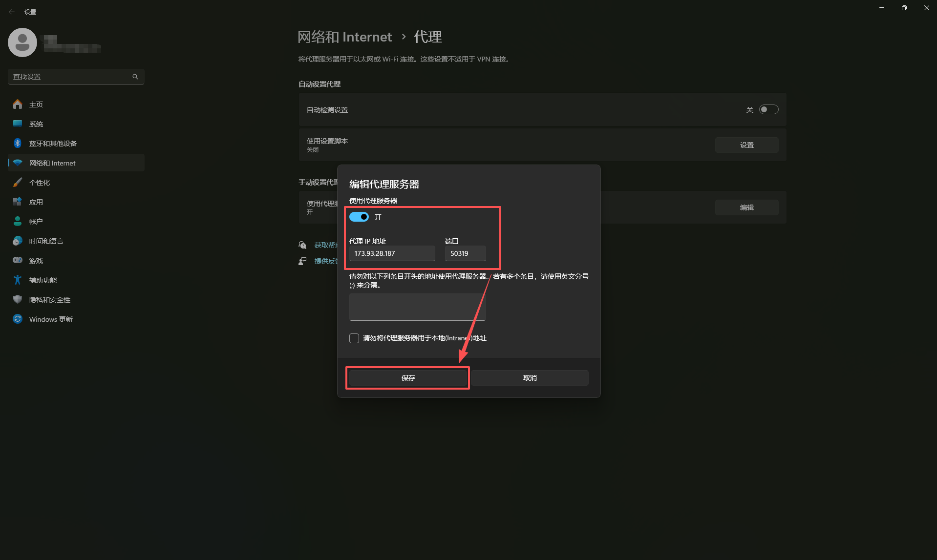This screenshot has height=560, width=937.
Task: Check the 请勿将代理服务器用于本地 checkbox
Action: coord(354,338)
